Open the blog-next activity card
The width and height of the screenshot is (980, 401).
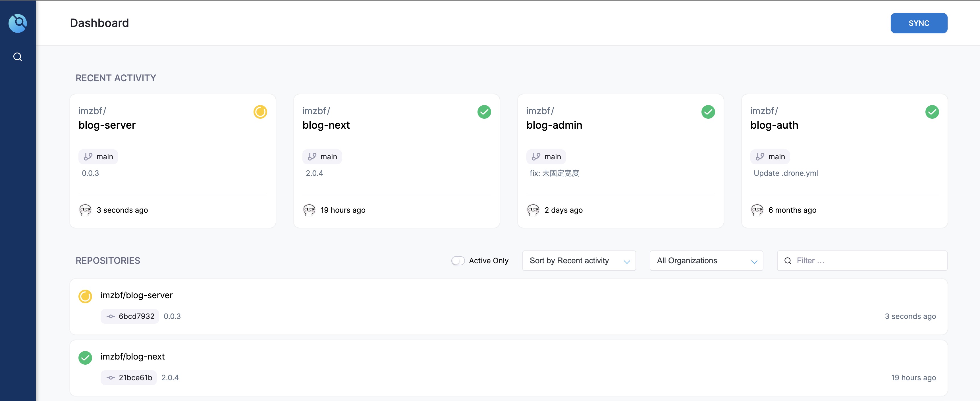click(396, 161)
